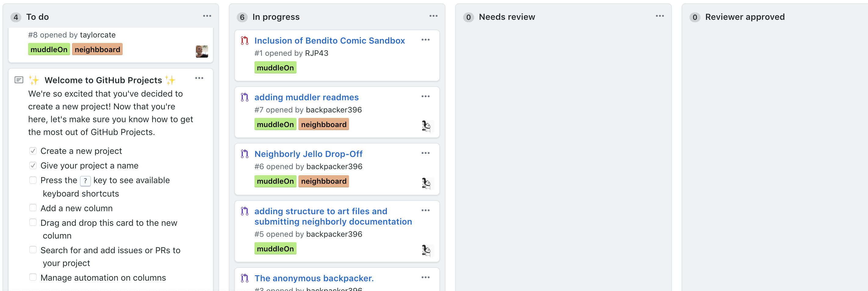Screen dimensions: 868x291
Task: Check the 'Add a new column' checkbox
Action: (33, 208)
